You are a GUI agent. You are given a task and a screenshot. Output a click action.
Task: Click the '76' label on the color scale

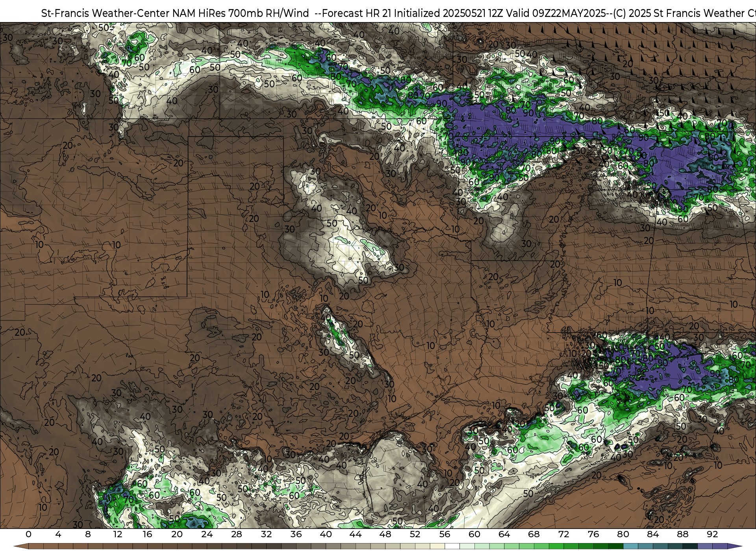593,534
